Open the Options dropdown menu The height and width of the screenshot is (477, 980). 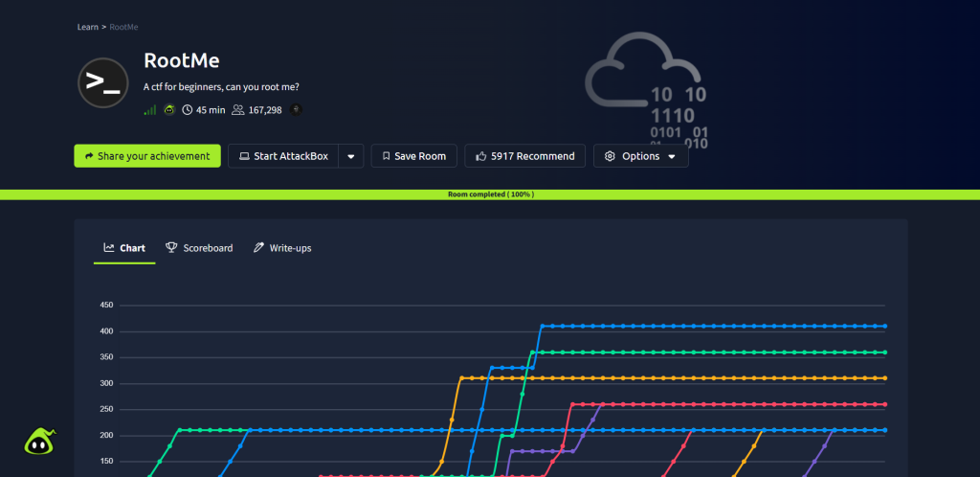tap(640, 156)
